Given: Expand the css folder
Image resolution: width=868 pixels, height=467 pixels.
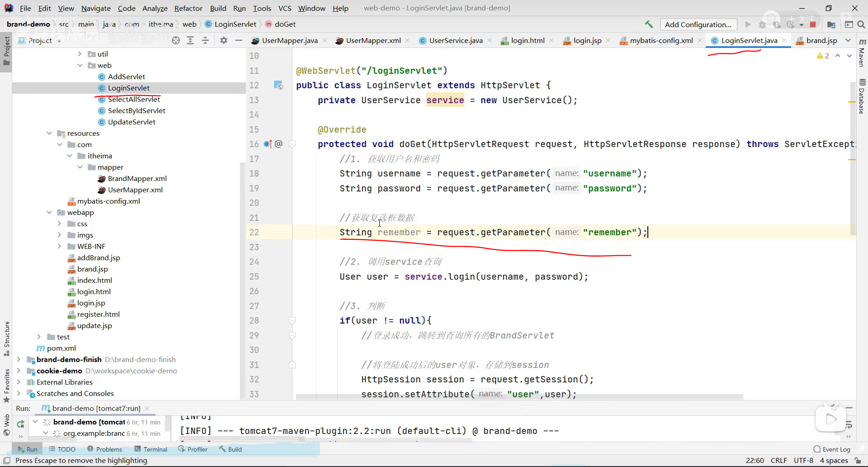Looking at the screenshot, I should [x=59, y=224].
